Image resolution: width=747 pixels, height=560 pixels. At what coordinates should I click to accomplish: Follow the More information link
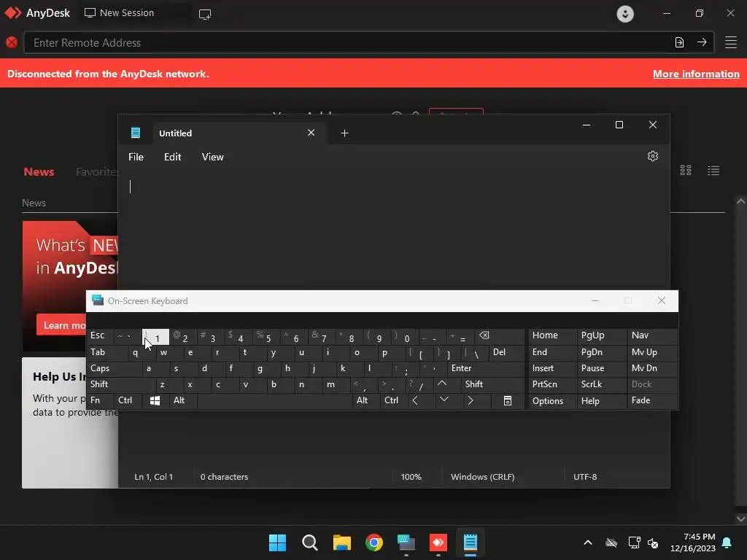(696, 74)
